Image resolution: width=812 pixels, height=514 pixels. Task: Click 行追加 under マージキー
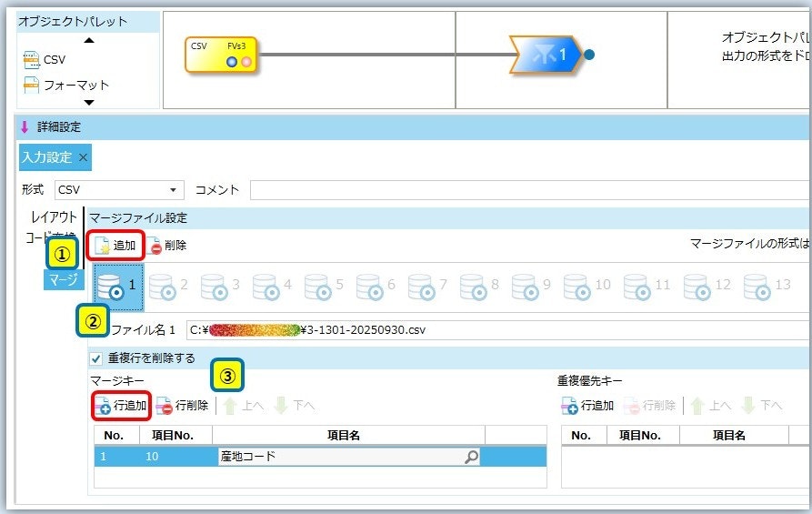(x=122, y=405)
